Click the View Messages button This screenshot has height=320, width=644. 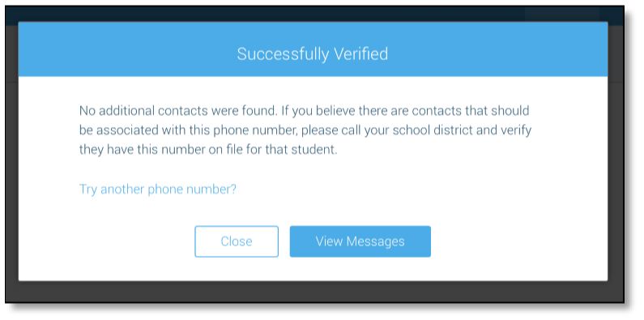360,241
